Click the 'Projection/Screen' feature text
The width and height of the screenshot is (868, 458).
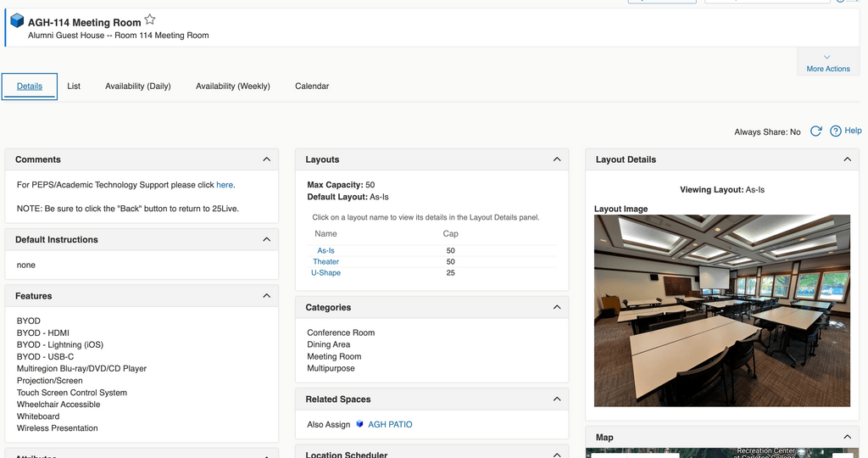[49, 381]
